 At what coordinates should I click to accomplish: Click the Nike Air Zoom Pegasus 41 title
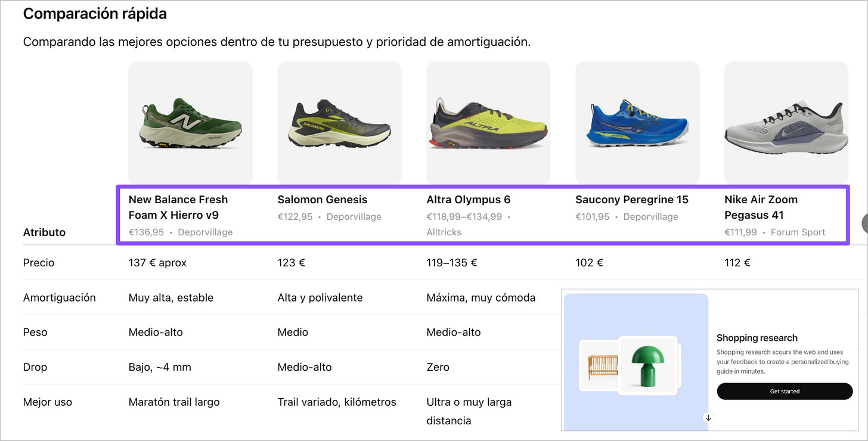click(761, 207)
